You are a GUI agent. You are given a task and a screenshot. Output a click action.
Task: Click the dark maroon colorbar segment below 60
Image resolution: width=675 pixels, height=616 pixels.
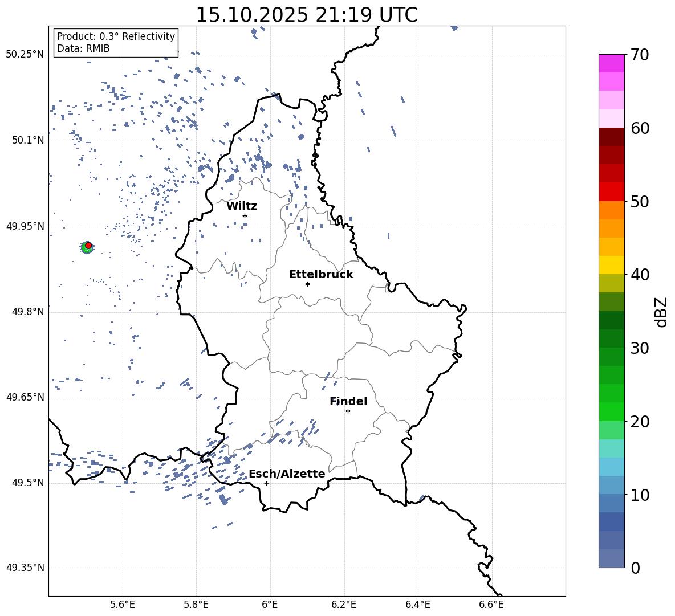[x=611, y=137]
